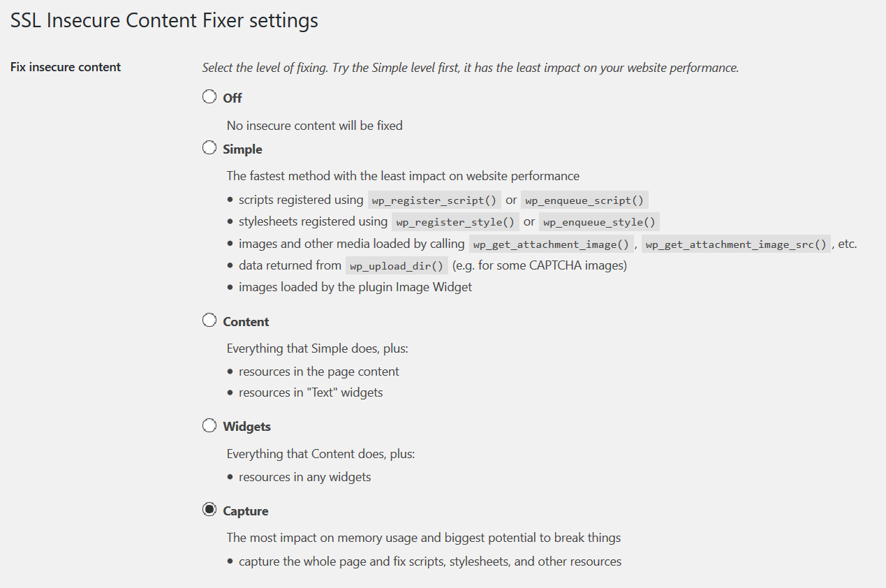Click the wp_enqueue_script() code snippet
The height and width of the screenshot is (588, 886).
click(x=584, y=200)
